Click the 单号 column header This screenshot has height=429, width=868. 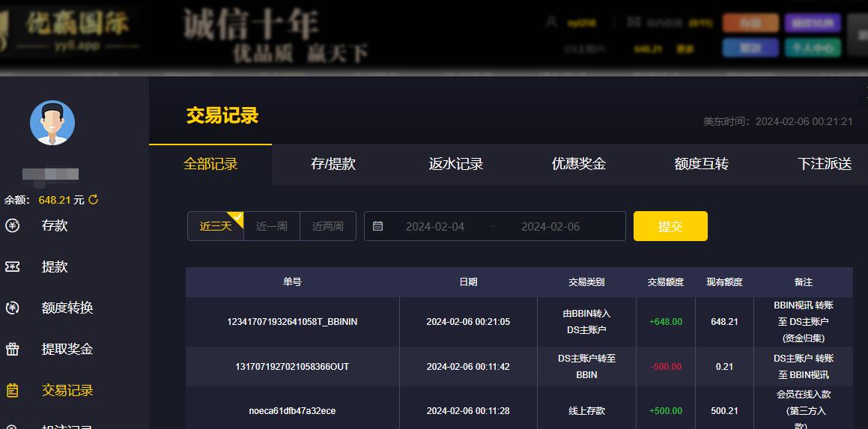pyautogui.click(x=292, y=282)
